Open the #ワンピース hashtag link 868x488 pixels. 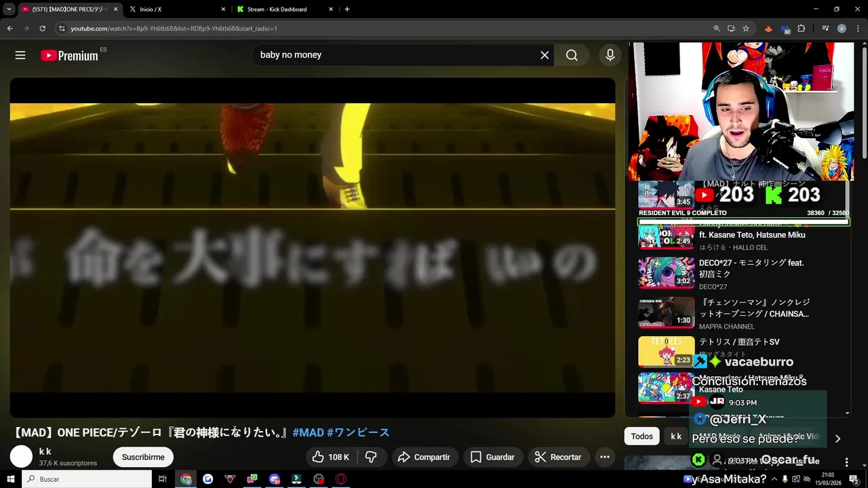click(358, 432)
